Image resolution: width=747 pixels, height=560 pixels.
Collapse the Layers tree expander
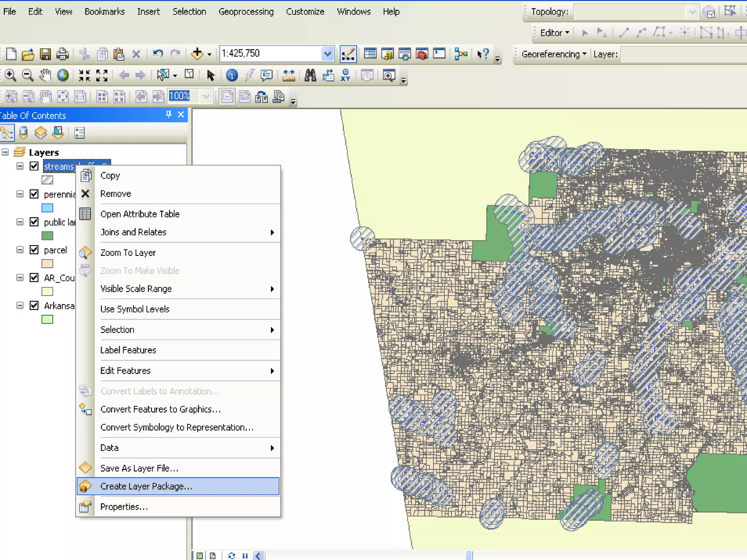pyautogui.click(x=5, y=152)
